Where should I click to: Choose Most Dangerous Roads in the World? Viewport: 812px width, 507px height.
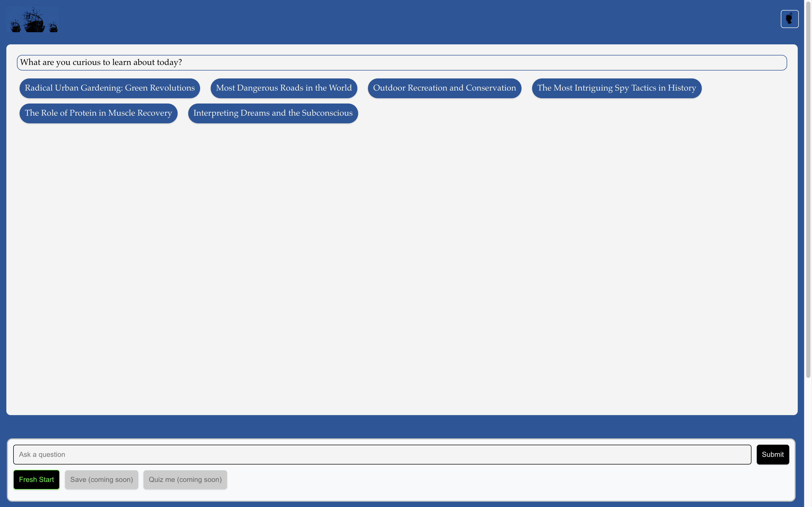[284, 88]
